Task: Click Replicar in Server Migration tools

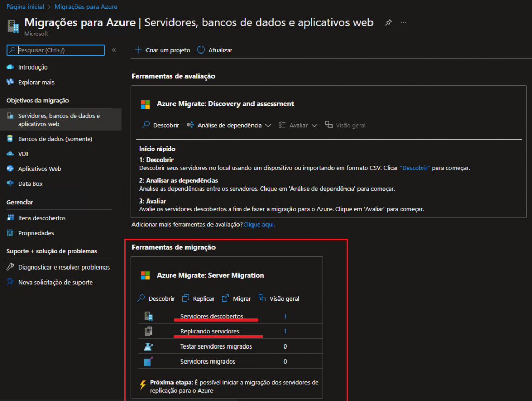Action: pyautogui.click(x=198, y=299)
